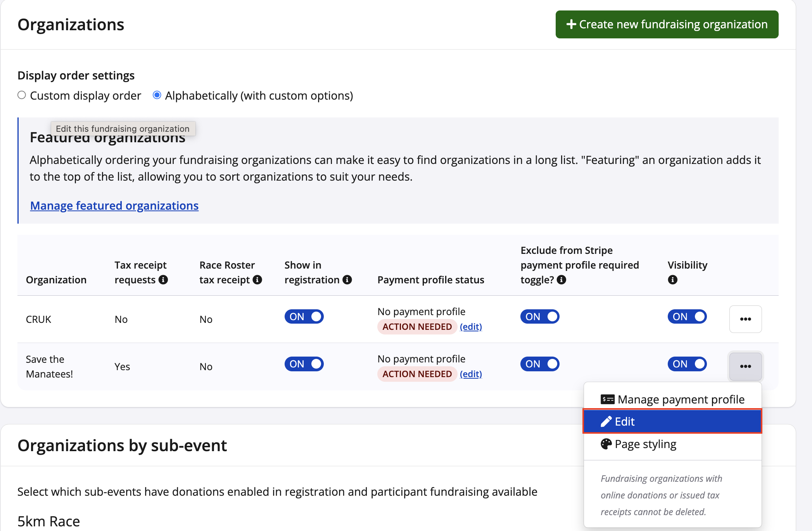The height and width of the screenshot is (531, 812).
Task: Click edit link in CRUK payment status
Action: (471, 327)
